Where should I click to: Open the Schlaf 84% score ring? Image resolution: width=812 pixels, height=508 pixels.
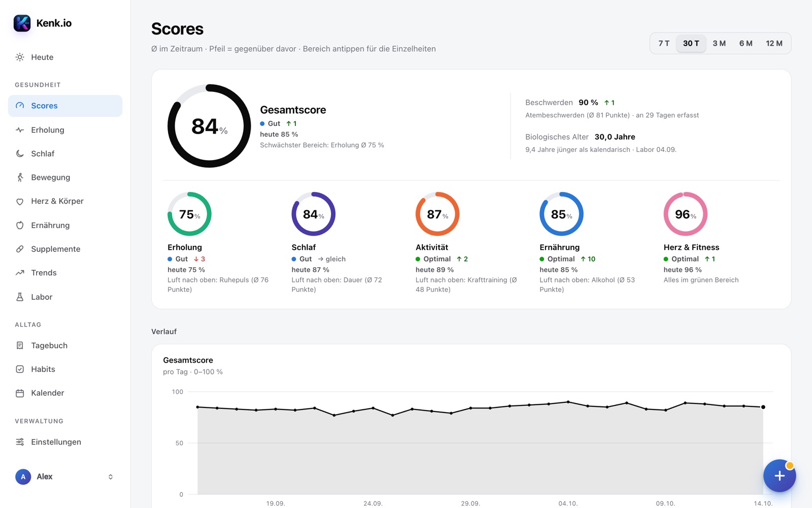coord(313,214)
